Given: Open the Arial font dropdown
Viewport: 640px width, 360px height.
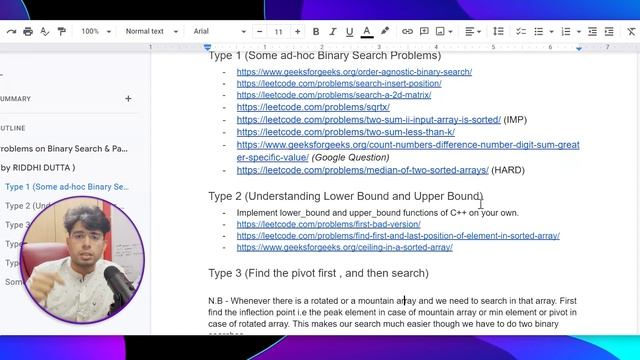Looking at the screenshot, I should 219,31.
